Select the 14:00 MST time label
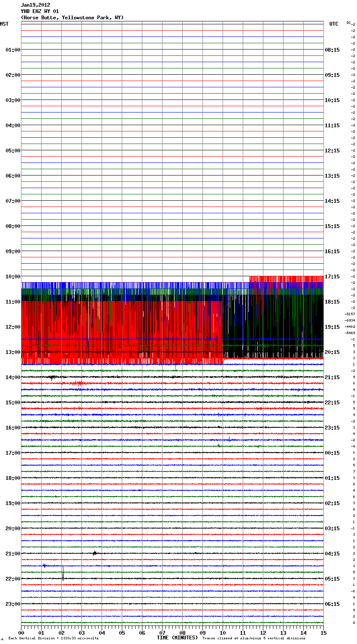Screen dimensions: 357x644 [x=13, y=377]
